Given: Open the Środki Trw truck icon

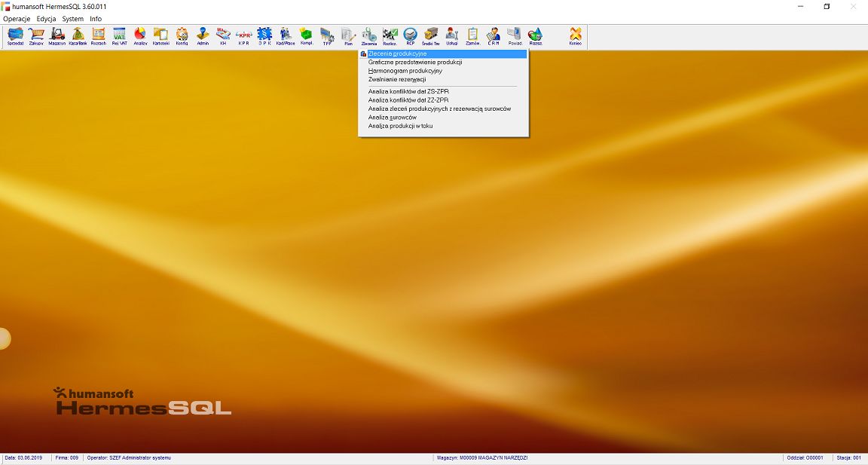Looking at the screenshot, I should (431, 36).
